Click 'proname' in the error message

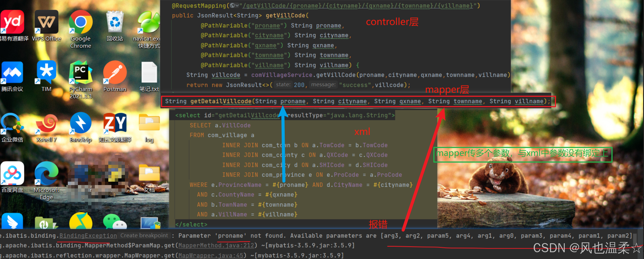[231, 236]
